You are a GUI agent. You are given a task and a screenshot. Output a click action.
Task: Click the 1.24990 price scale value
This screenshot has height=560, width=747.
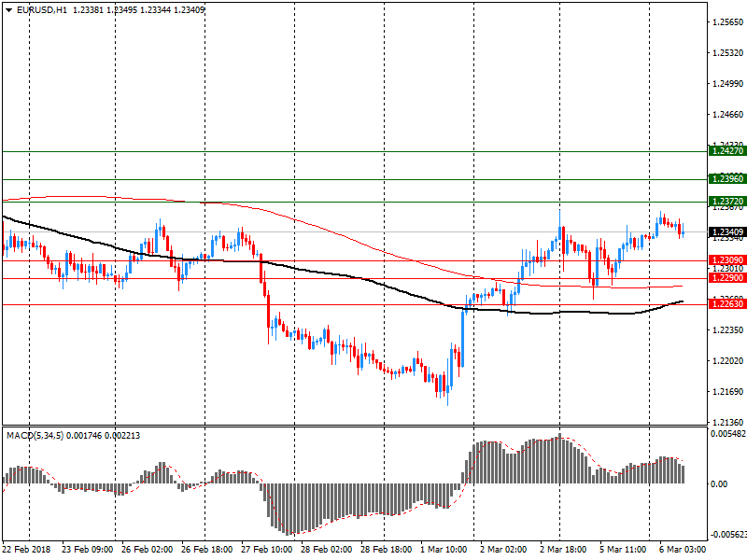pos(728,84)
